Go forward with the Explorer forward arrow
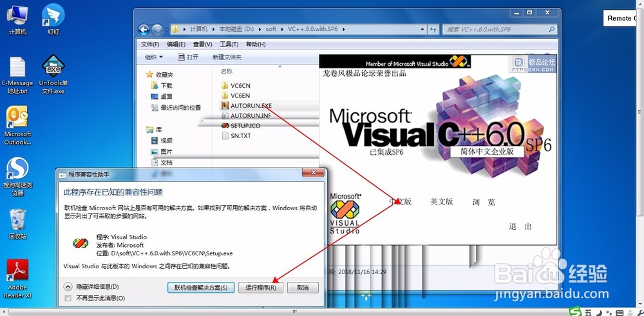The image size is (644, 316). 157,30
